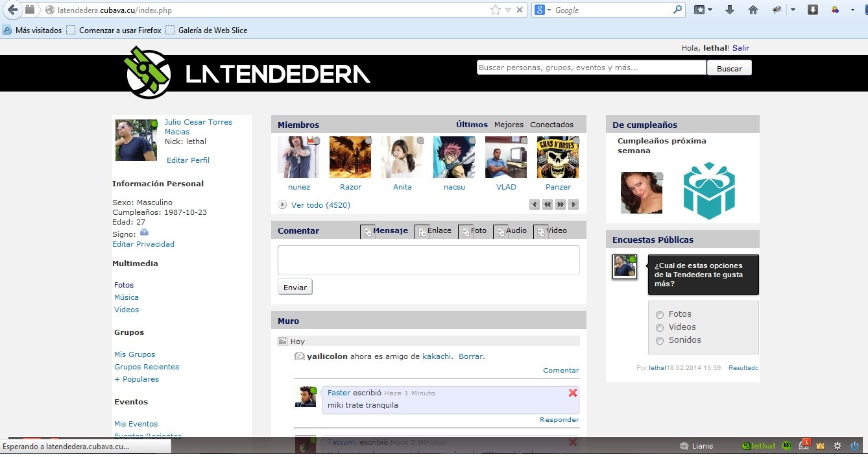
Task: Open Editar Privacidad link
Action: click(143, 244)
